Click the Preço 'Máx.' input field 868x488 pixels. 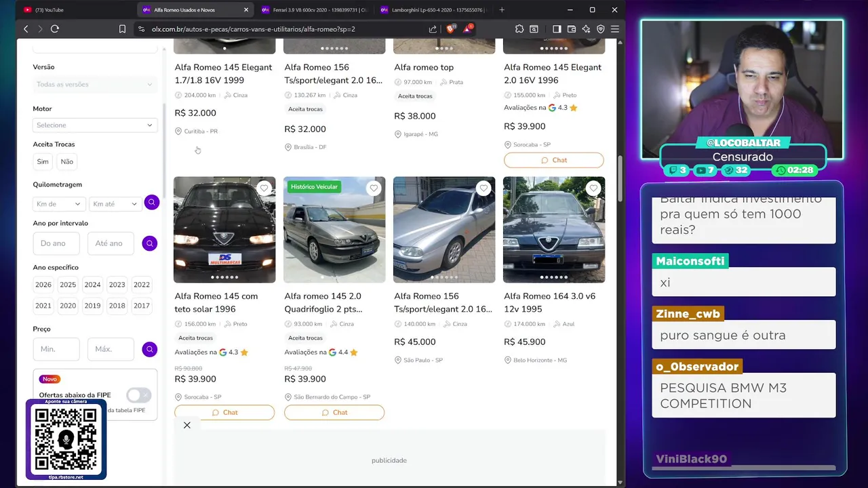pos(111,349)
